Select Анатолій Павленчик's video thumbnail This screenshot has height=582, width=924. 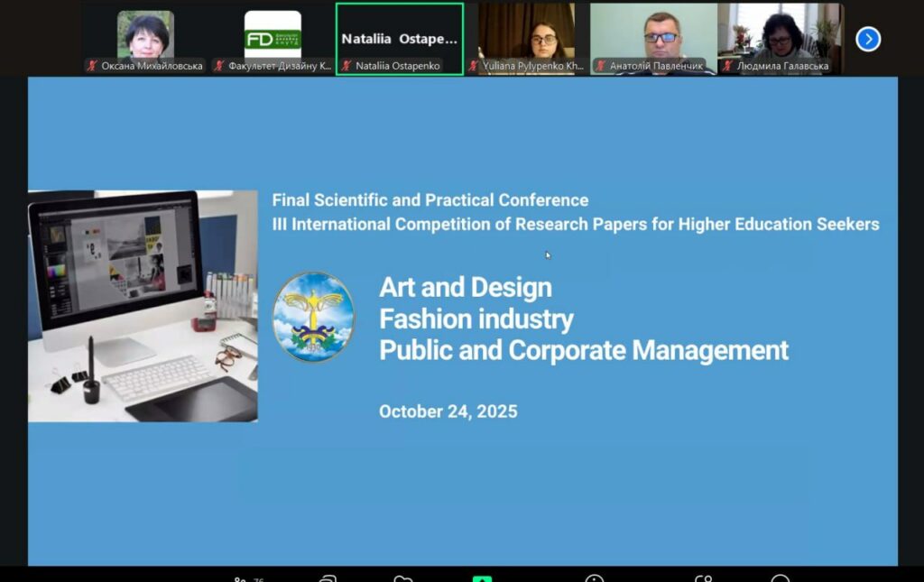point(653,32)
